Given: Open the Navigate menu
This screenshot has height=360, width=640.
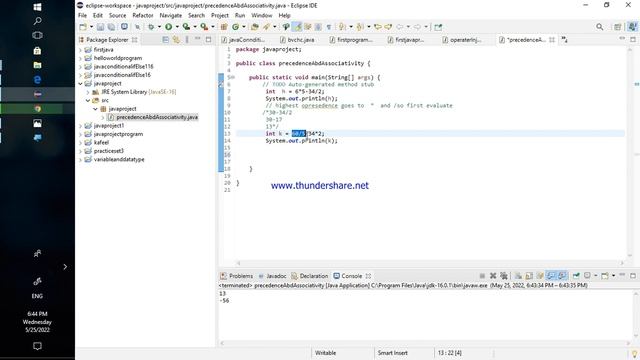Looking at the screenshot, I should pos(171,16).
